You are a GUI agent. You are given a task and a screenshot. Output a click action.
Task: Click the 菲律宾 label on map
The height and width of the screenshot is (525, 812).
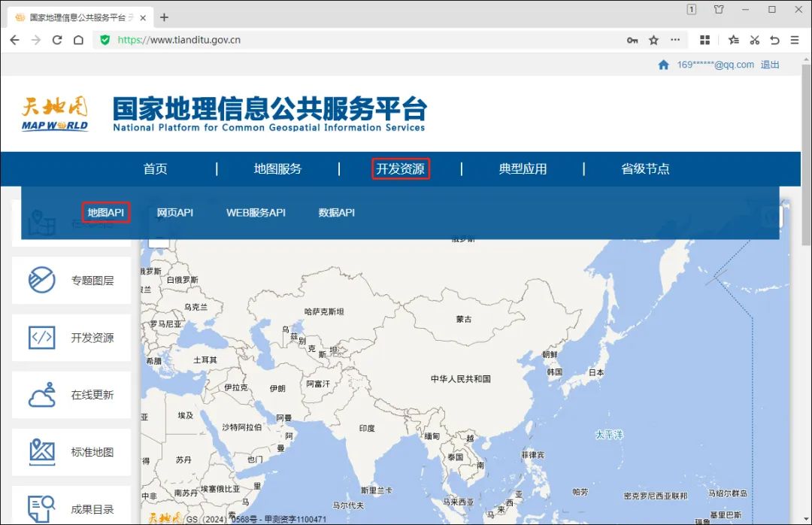pyautogui.click(x=533, y=454)
